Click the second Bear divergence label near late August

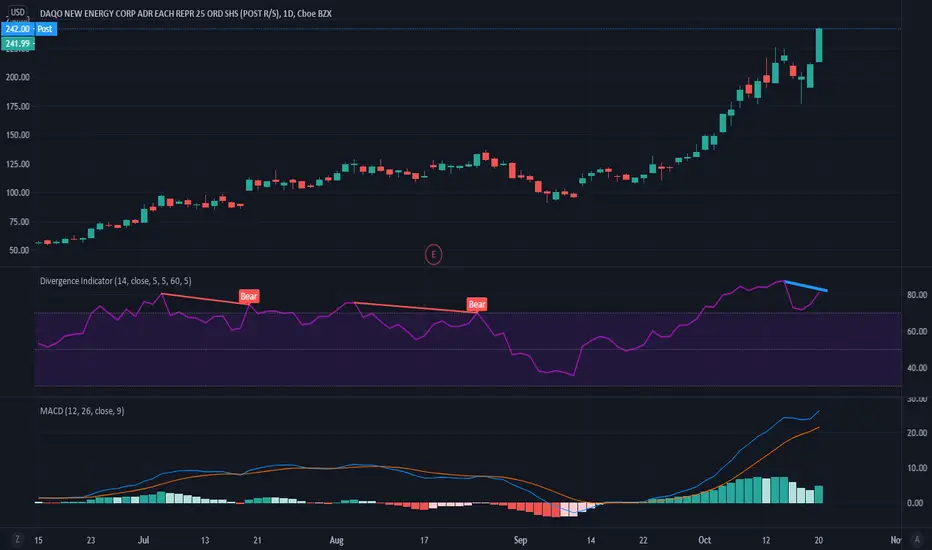477,304
